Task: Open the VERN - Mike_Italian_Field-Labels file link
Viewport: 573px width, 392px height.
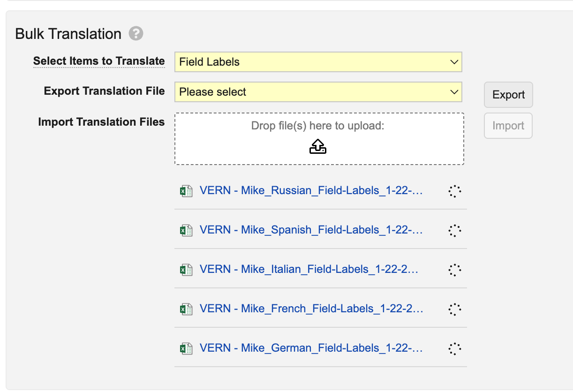Action: [309, 269]
